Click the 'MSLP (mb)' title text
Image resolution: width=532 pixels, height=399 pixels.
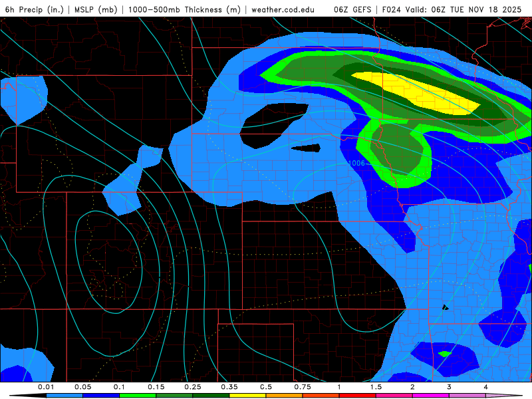(x=96, y=9)
